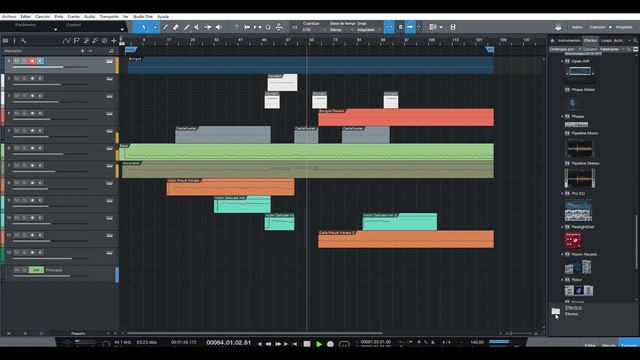Open the track list icon

coord(5,40)
